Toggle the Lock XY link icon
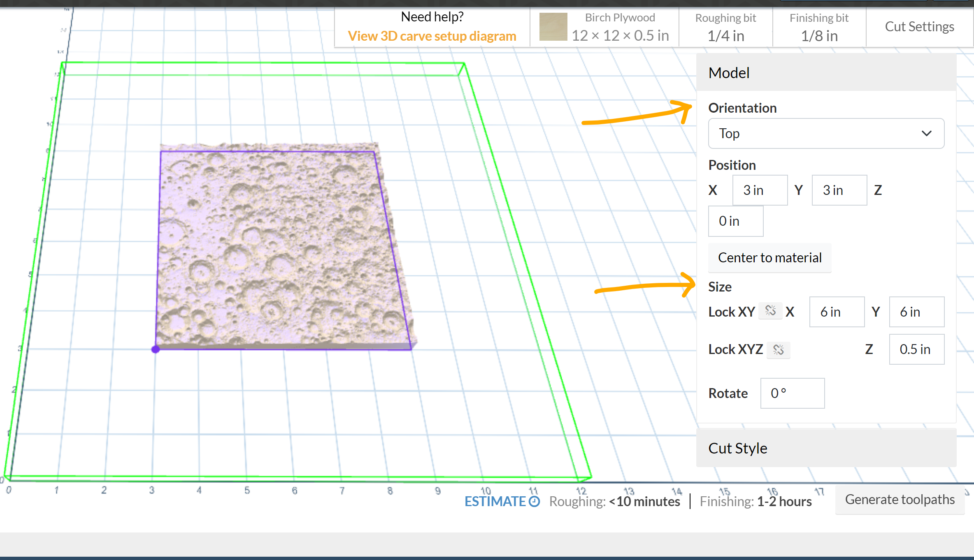974x560 pixels. click(770, 311)
